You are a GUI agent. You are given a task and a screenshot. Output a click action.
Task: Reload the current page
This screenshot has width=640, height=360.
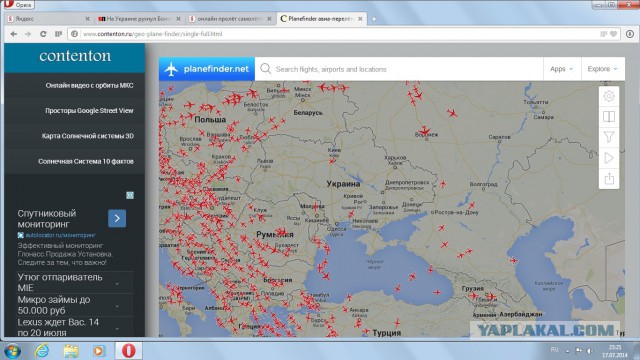(43, 34)
